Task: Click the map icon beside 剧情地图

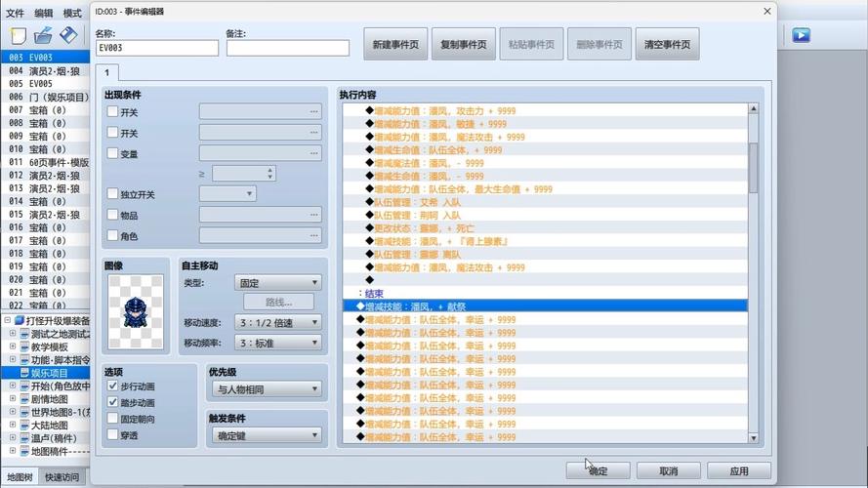Action: (25, 399)
